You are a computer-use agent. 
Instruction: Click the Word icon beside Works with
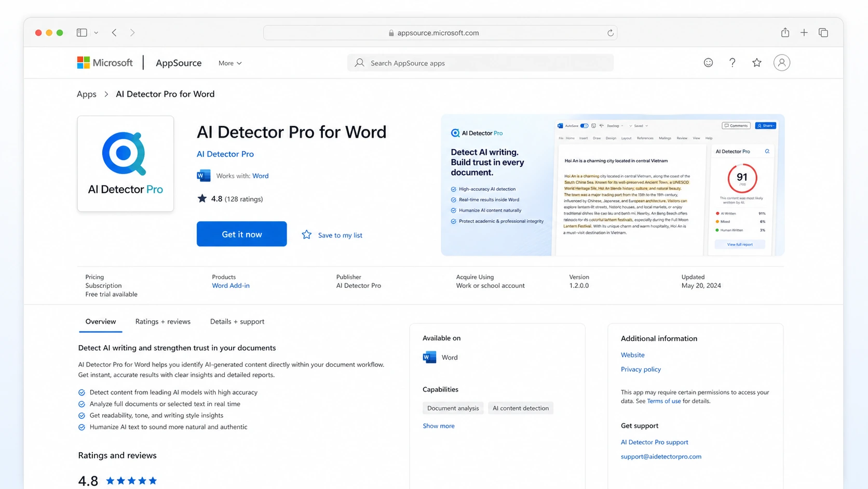click(x=204, y=176)
